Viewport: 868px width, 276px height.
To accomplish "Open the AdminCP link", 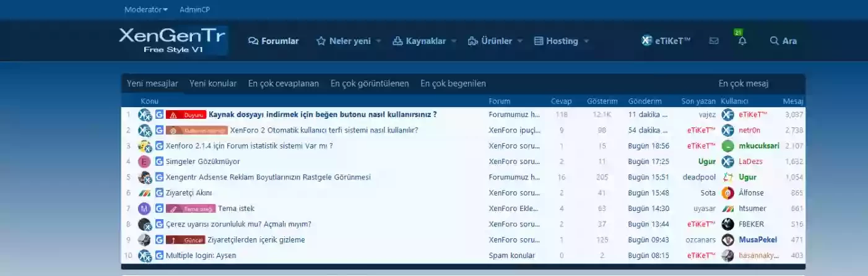I will coord(194,10).
